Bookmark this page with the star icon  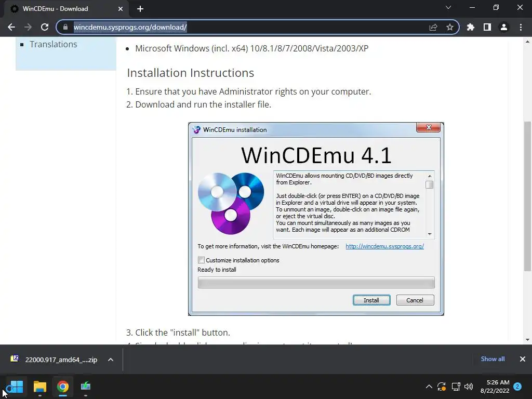450,27
